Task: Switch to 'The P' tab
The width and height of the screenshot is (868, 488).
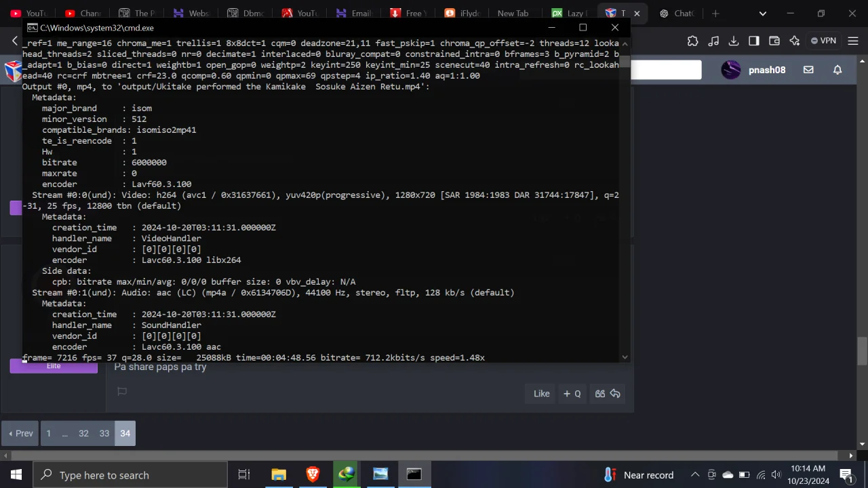Action: pyautogui.click(x=136, y=14)
